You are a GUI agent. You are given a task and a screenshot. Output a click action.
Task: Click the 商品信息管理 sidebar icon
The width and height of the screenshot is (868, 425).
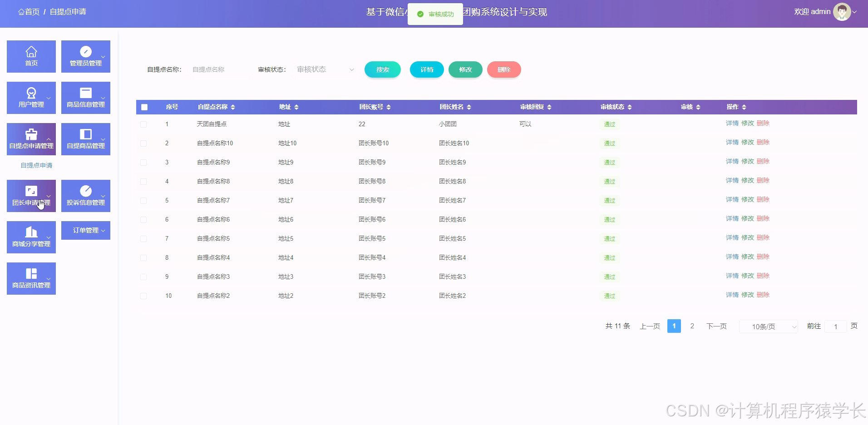click(x=85, y=97)
